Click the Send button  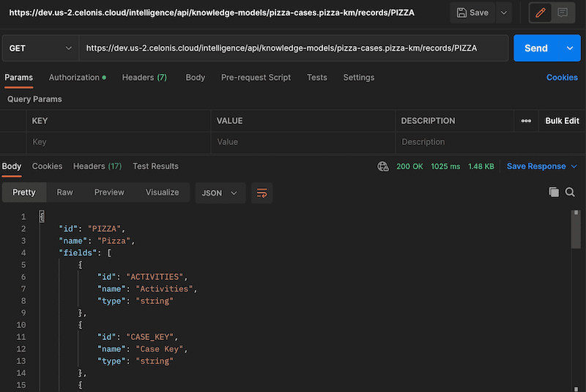tap(535, 48)
